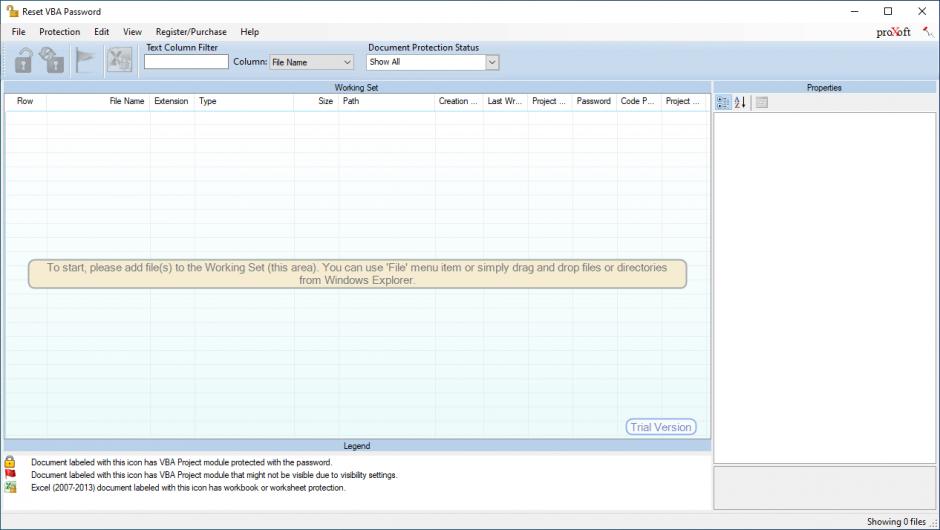This screenshot has width=940, height=530.
Task: Expand the Column dropdown showing File Name
Action: [346, 62]
